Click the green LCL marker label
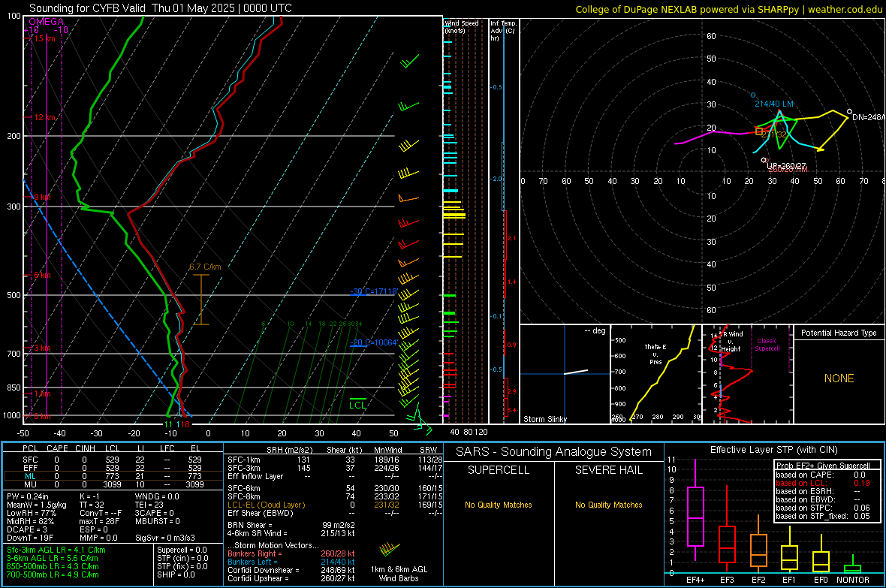This screenshot has width=886, height=588. coord(357,405)
